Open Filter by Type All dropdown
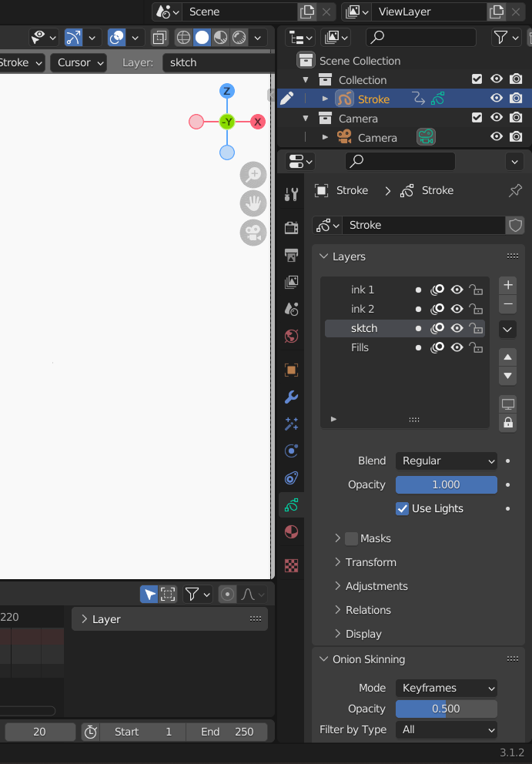Screen dimensions: 532x764 point(447,730)
